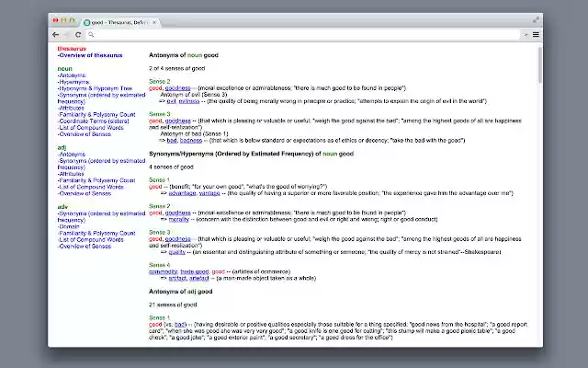
Task: Click 'goodness' beside 'moral excellence' above 'morality'
Action: pos(177,213)
